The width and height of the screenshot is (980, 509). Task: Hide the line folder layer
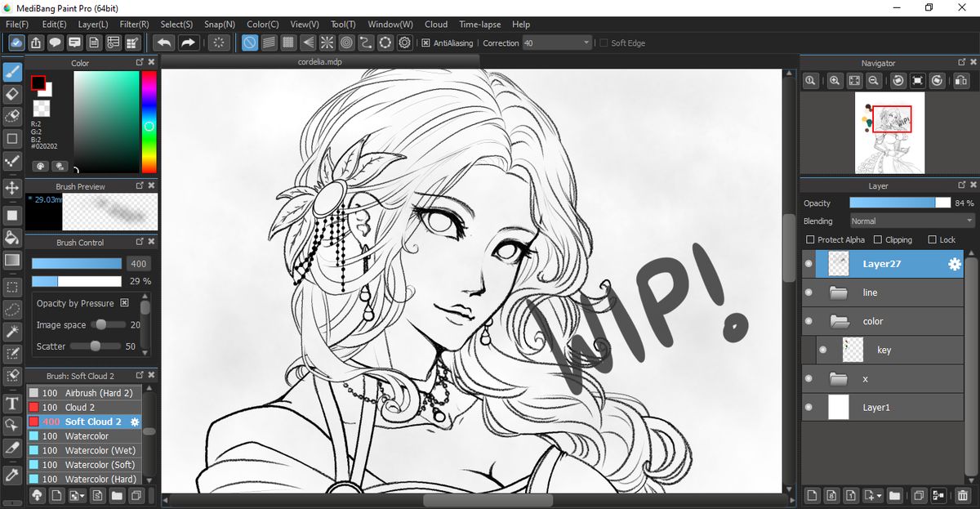click(x=808, y=292)
